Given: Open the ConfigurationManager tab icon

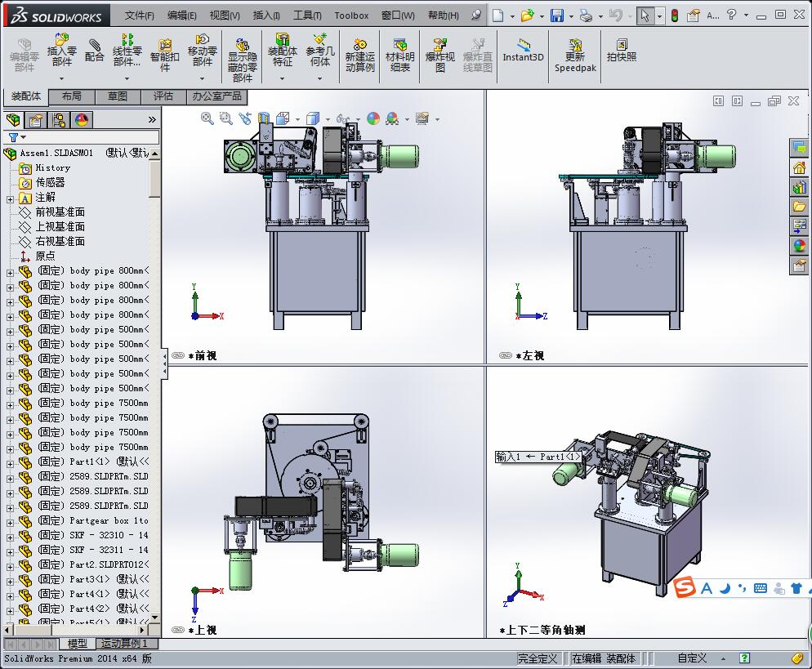Looking at the screenshot, I should pos(59,120).
